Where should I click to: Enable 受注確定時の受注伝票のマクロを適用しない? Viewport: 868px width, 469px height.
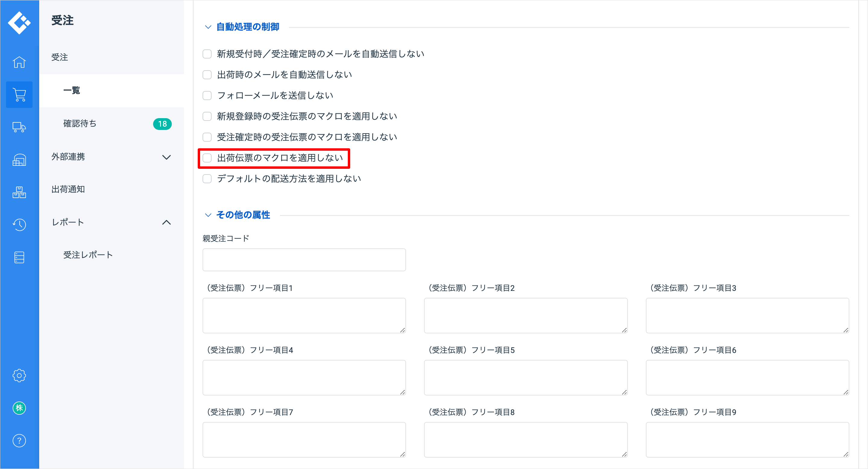[x=207, y=137]
